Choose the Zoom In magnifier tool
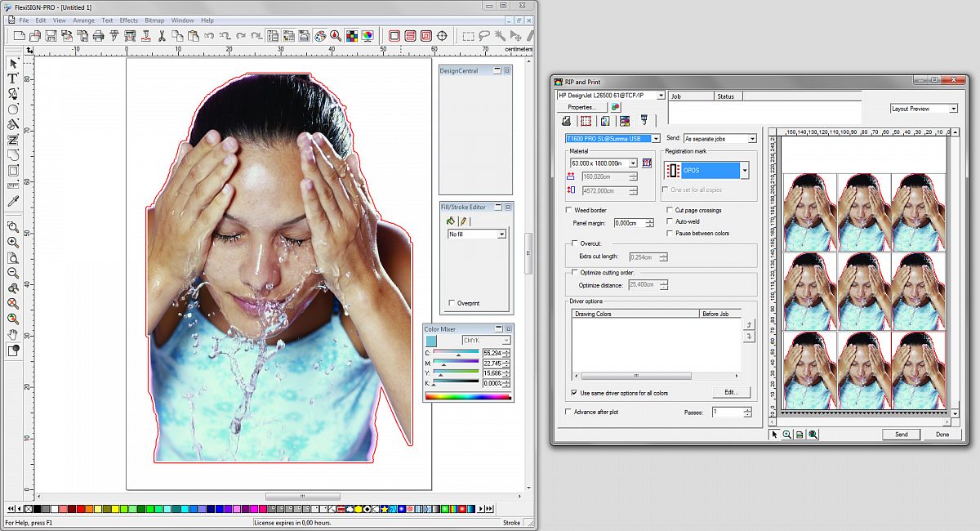Screen dimensions: 980x531 click(13, 243)
